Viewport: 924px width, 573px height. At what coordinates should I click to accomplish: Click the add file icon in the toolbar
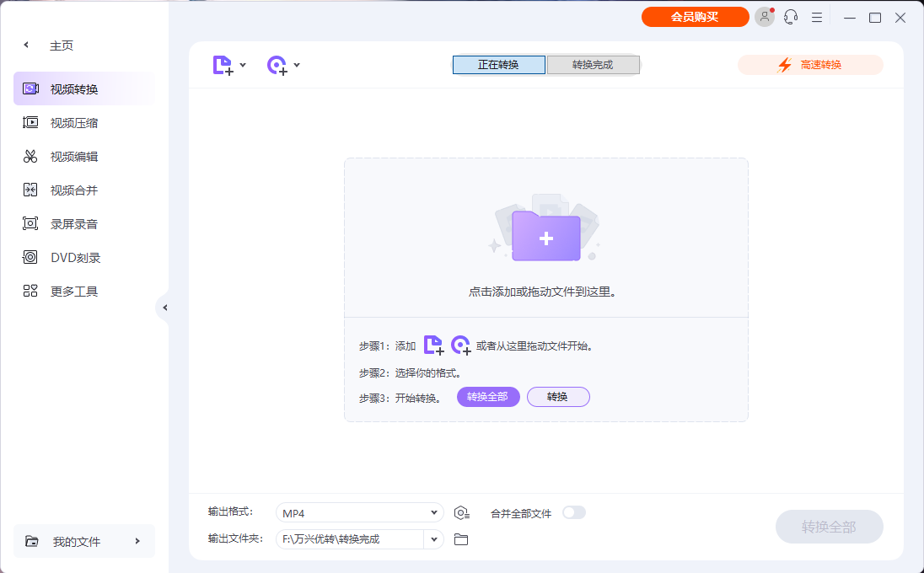click(223, 64)
